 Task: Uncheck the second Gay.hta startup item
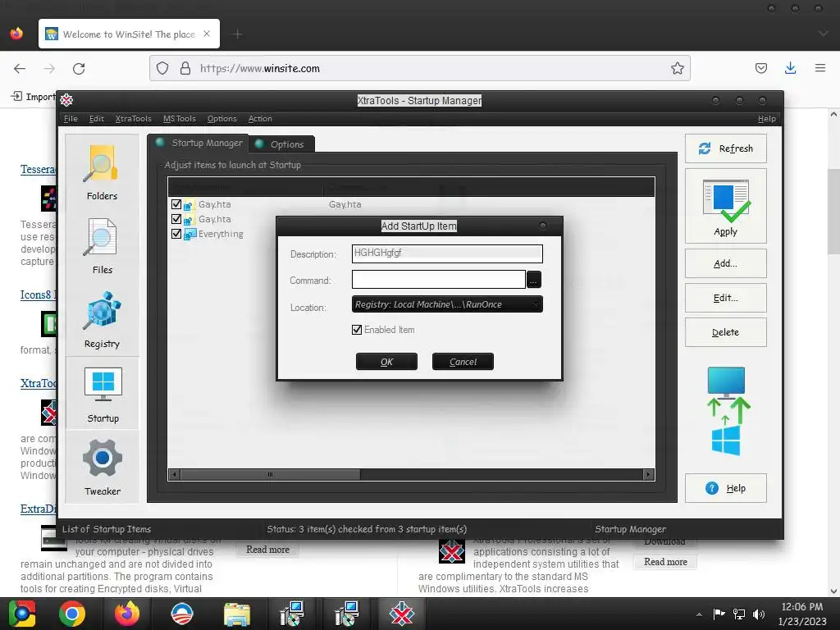(x=176, y=218)
